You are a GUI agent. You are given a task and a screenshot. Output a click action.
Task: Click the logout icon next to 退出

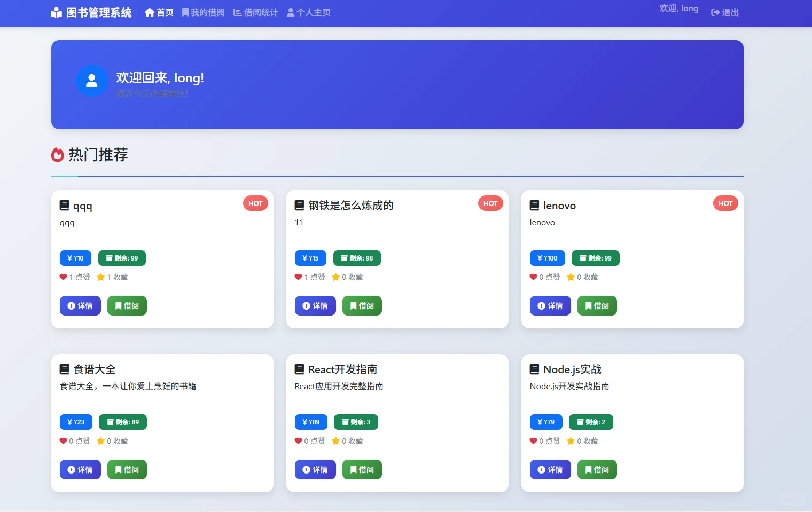pos(715,12)
